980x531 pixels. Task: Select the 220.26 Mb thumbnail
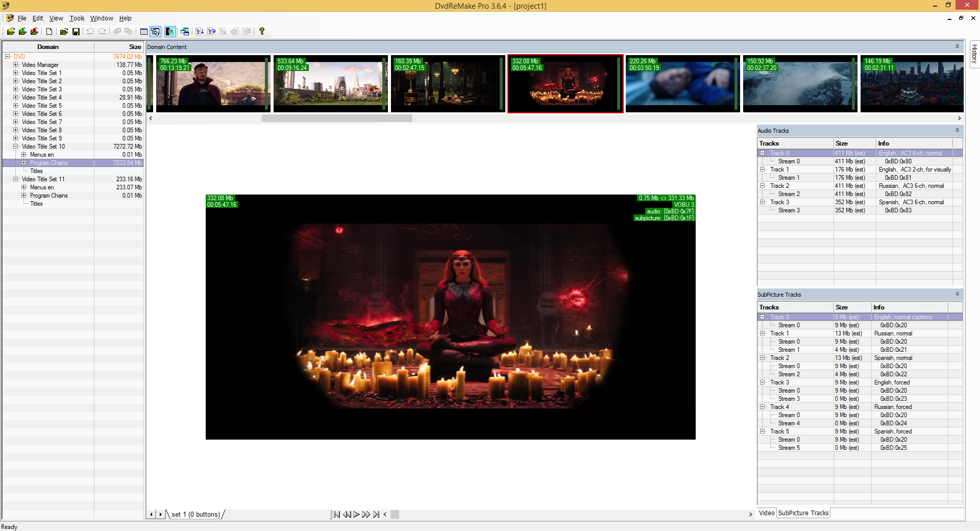[682, 84]
